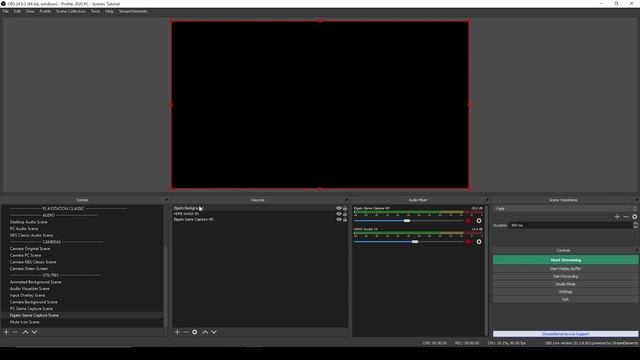The height and width of the screenshot is (360, 640).
Task: Move the selected source down
Action: pyautogui.click(x=214, y=332)
